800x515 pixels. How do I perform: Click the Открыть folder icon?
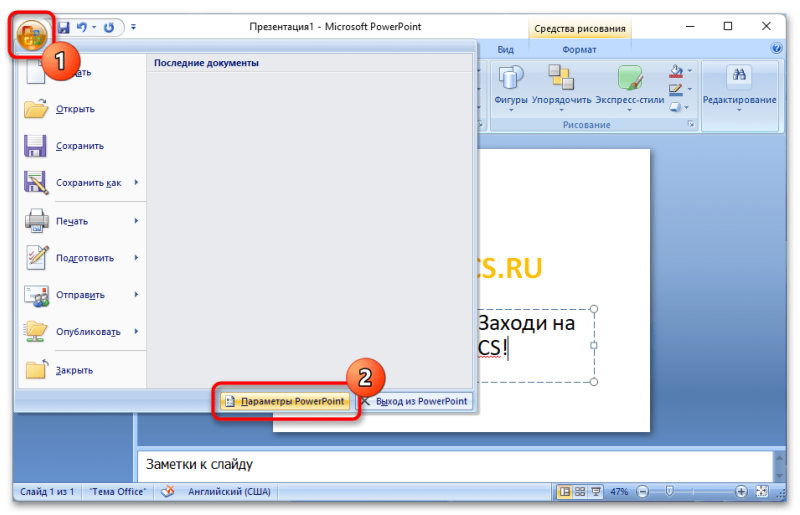point(36,109)
